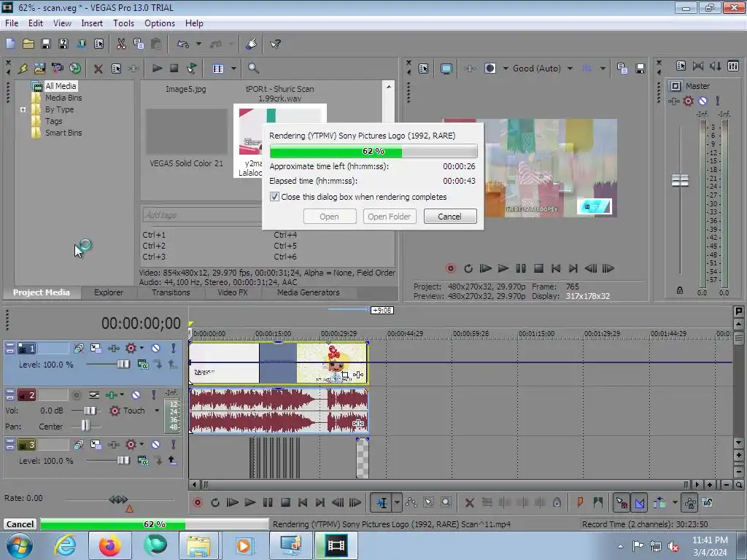Solo video track 1
Screen dimensions: 747x560
pyautogui.click(x=174, y=349)
